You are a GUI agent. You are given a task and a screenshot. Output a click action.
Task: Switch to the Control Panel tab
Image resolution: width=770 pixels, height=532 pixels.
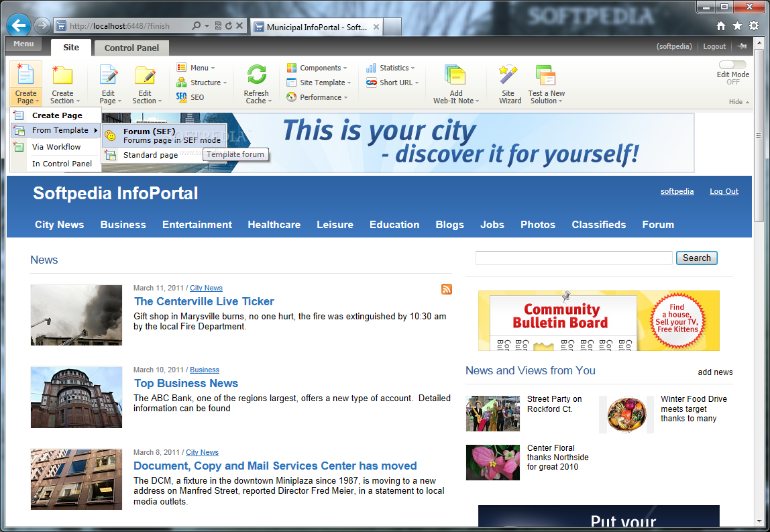[x=131, y=48]
